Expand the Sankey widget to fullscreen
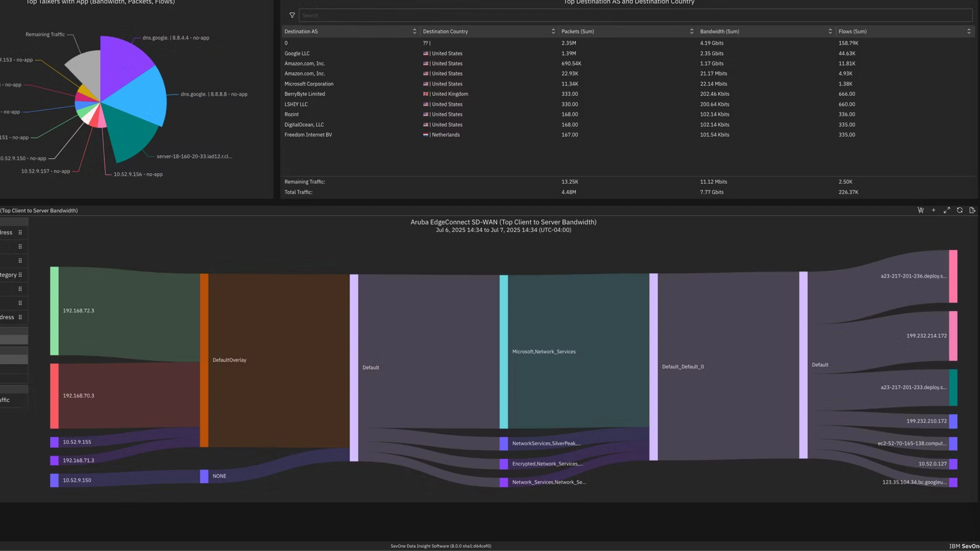This screenshot has width=980, height=551. [947, 210]
